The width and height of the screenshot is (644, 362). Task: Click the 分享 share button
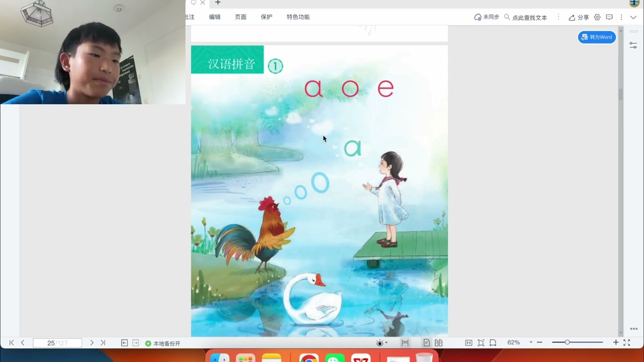579,17
